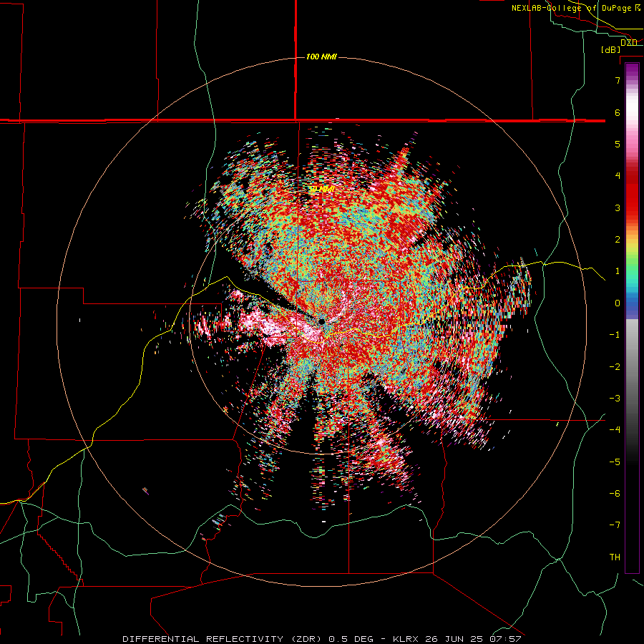Click the KLRX station identifier
Screen dimensions: 644x644
pos(407,639)
